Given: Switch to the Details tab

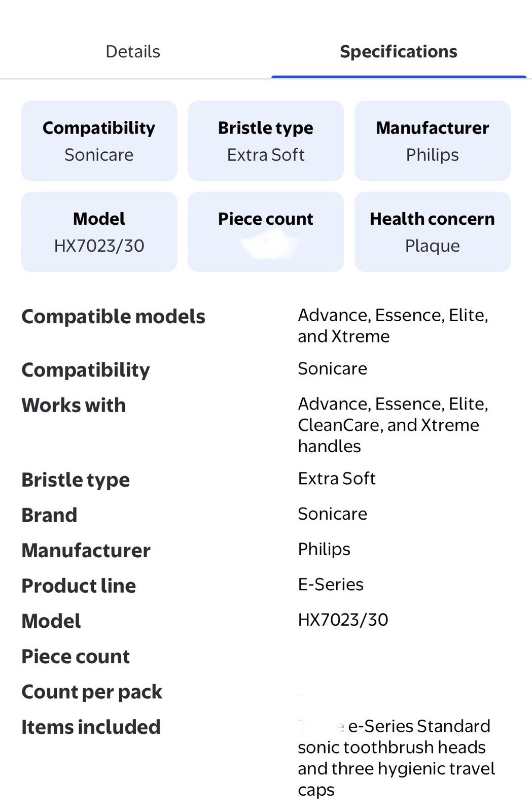Looking at the screenshot, I should [133, 51].
